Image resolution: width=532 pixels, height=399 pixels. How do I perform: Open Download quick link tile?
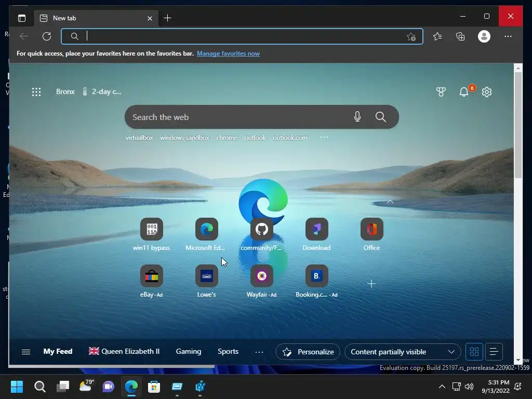(x=316, y=234)
